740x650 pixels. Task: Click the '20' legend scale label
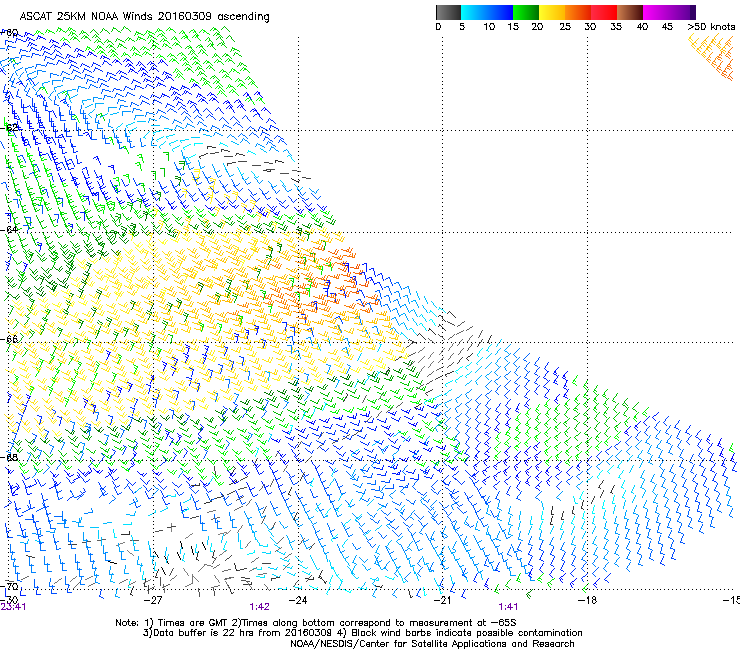point(537,27)
